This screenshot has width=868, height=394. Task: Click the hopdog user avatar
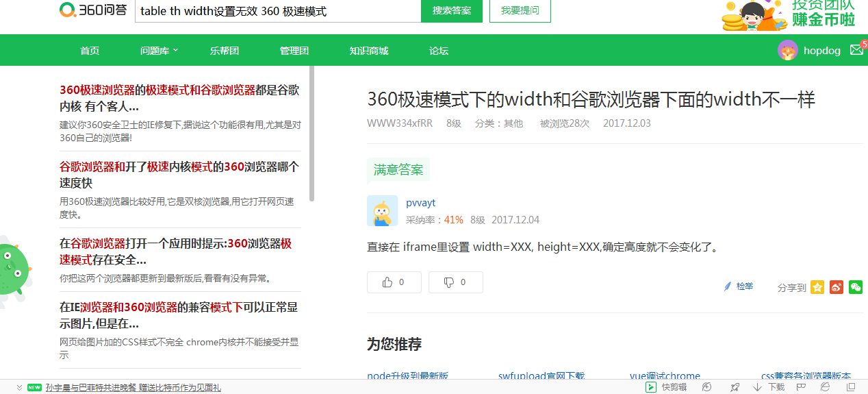click(x=788, y=50)
